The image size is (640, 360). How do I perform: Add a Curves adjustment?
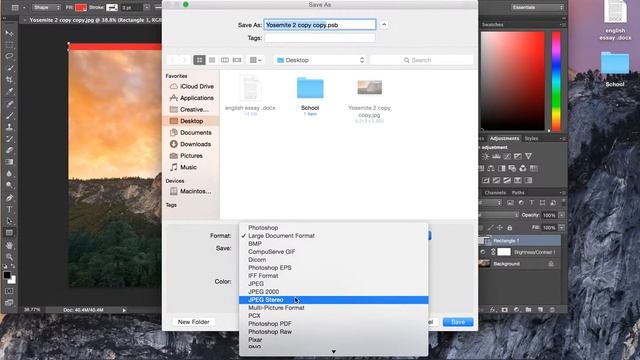(507, 156)
